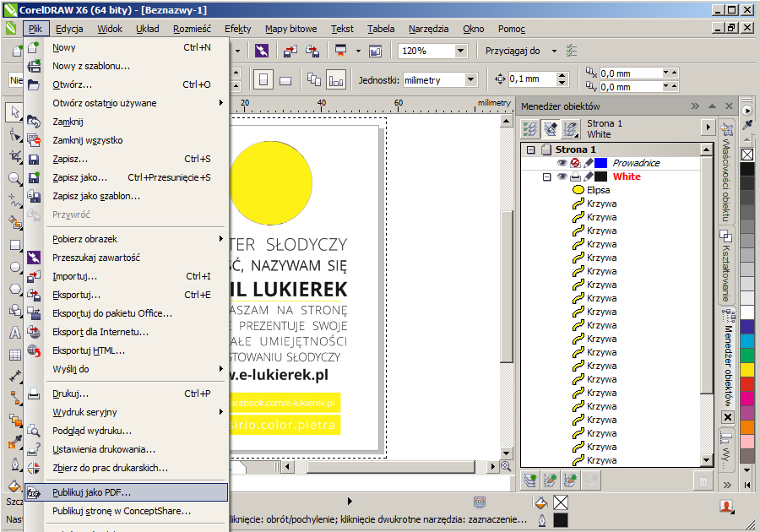760x532 pixels.
Task: Toggle printer icon of the White layer
Action: (x=575, y=176)
